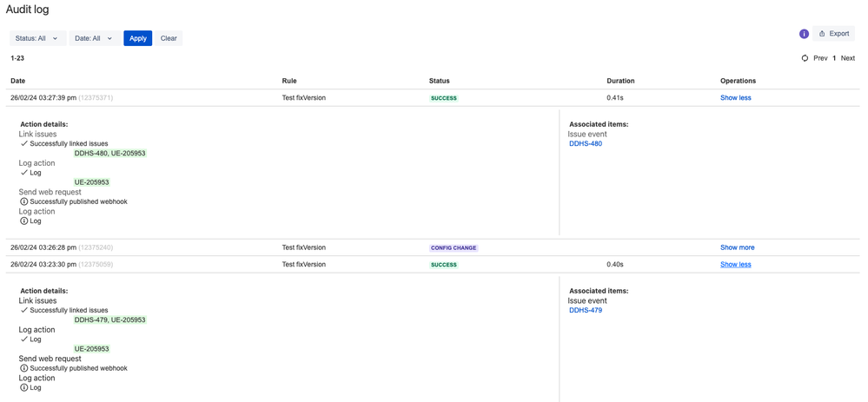This screenshot has height=402, width=868.
Task: Go to the Prev page
Action: (820, 58)
